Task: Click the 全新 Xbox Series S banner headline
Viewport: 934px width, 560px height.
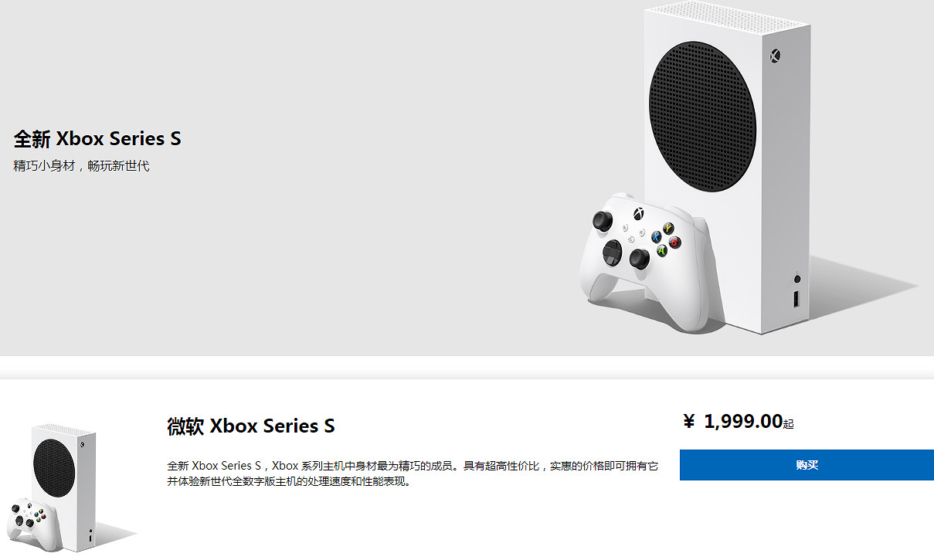Action: pos(98,138)
